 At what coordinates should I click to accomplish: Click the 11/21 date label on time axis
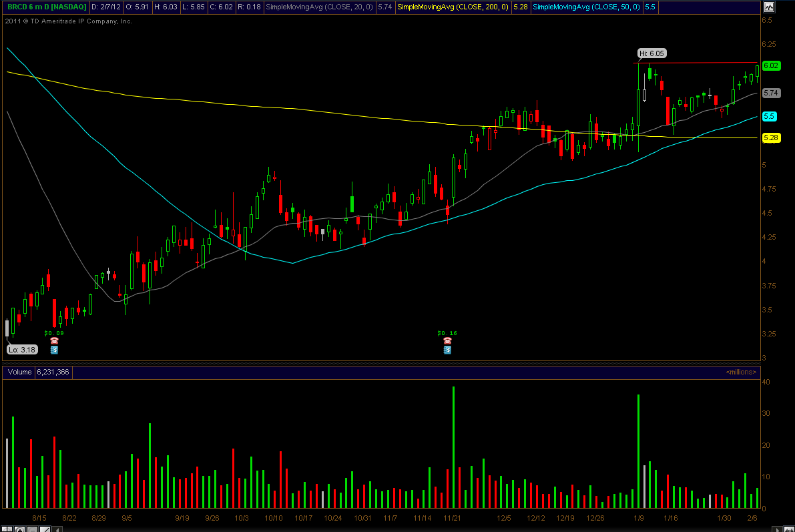pyautogui.click(x=452, y=518)
